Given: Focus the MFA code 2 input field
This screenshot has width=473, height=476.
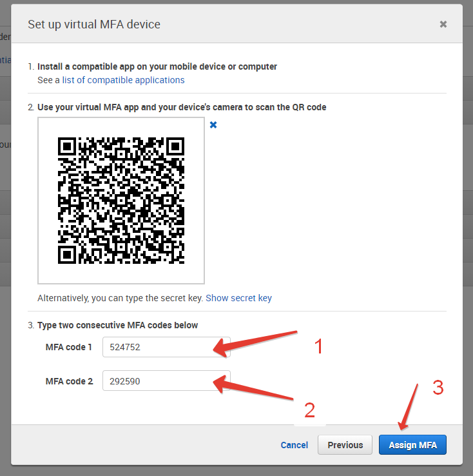Looking at the screenshot, I should (166, 381).
